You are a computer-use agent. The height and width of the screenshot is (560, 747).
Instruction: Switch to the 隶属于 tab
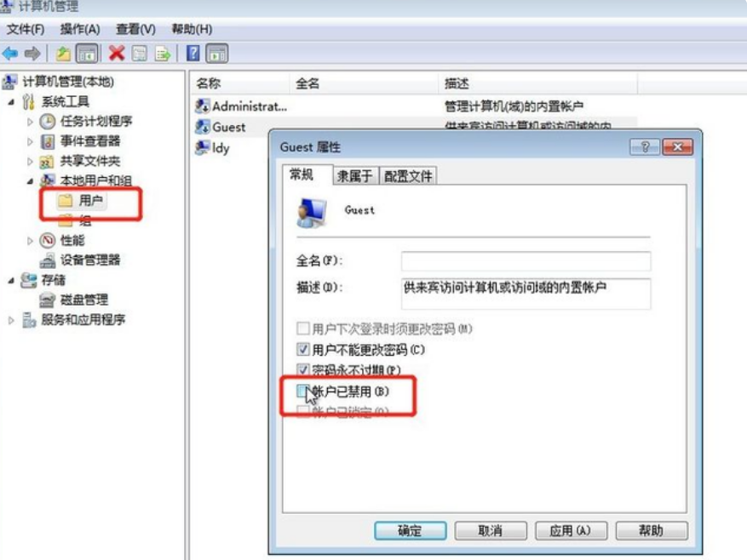click(355, 176)
